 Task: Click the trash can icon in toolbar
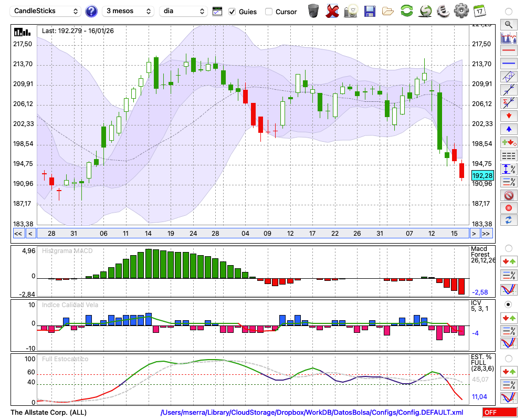(313, 11)
